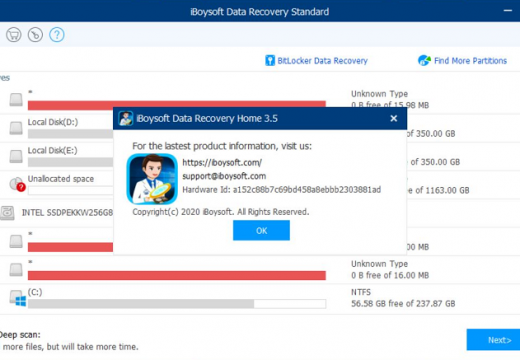The image size is (520, 360).
Task: Click the (C:) usage bar
Action: click(x=177, y=304)
